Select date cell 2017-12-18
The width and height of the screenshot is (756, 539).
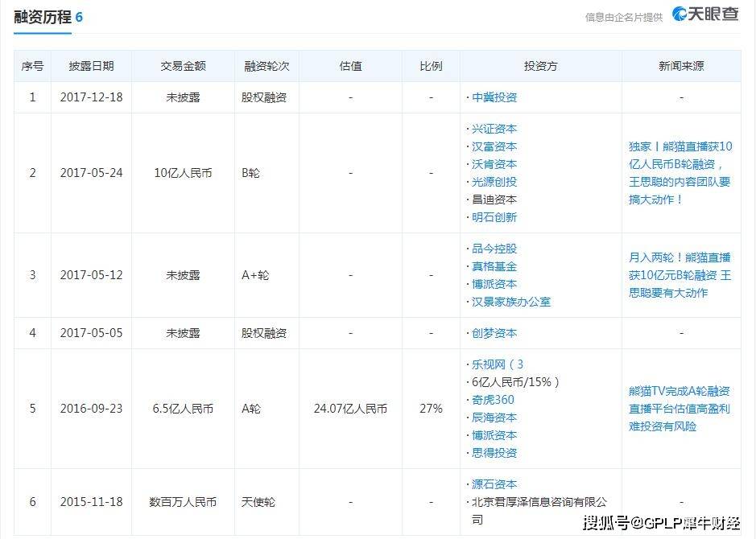[x=91, y=97]
